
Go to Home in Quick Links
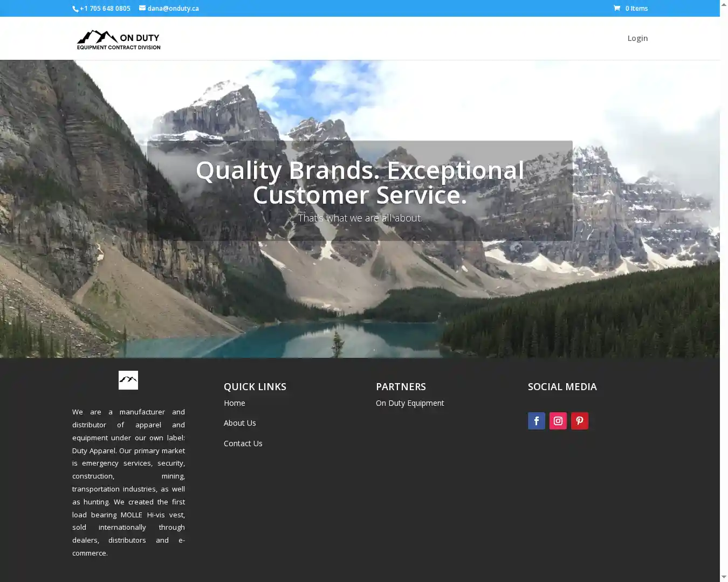click(235, 403)
